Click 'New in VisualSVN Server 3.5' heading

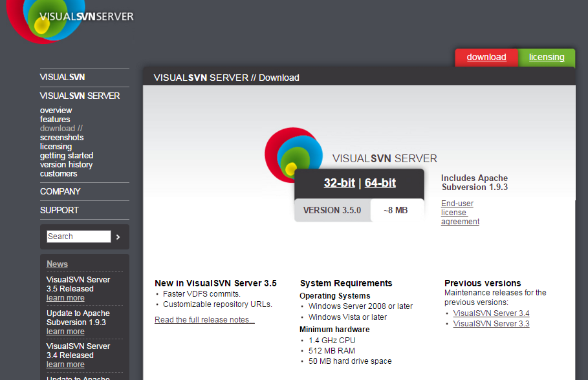click(x=215, y=283)
